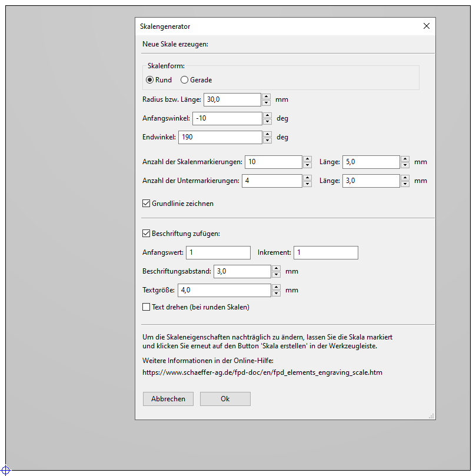Increase the scale marking Länge of 5,0
This screenshot has height=476, width=476.
[x=405, y=159]
